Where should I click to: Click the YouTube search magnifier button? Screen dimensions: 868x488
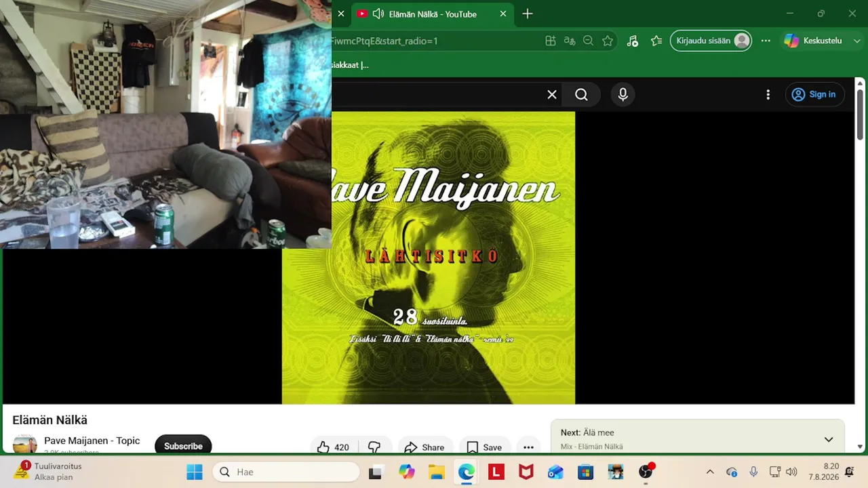coord(582,95)
